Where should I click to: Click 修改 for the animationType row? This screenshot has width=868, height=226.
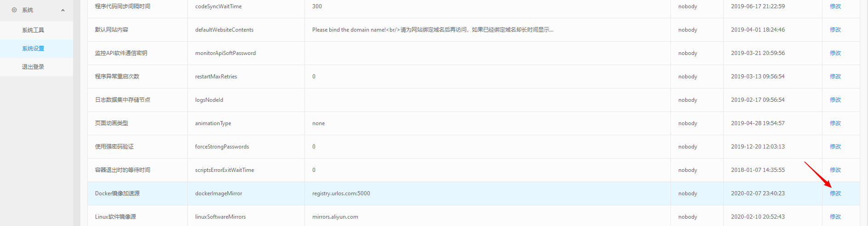click(835, 123)
